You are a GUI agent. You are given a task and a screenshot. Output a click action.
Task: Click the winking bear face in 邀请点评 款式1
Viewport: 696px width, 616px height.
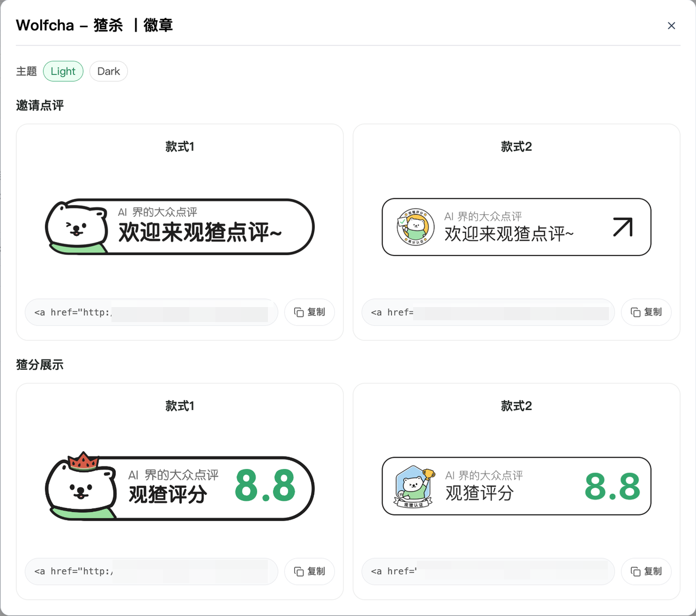point(77,228)
